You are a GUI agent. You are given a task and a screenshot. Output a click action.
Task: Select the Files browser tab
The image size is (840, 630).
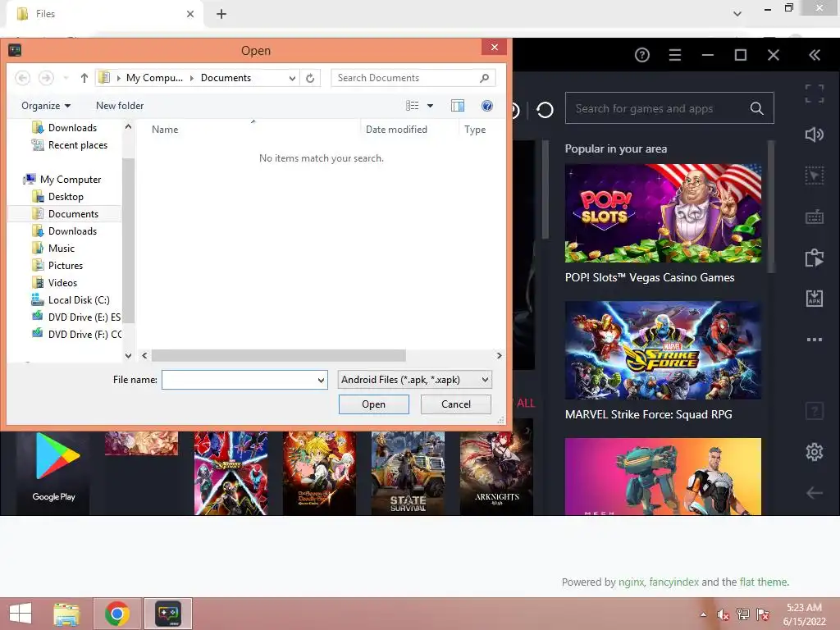click(105, 14)
